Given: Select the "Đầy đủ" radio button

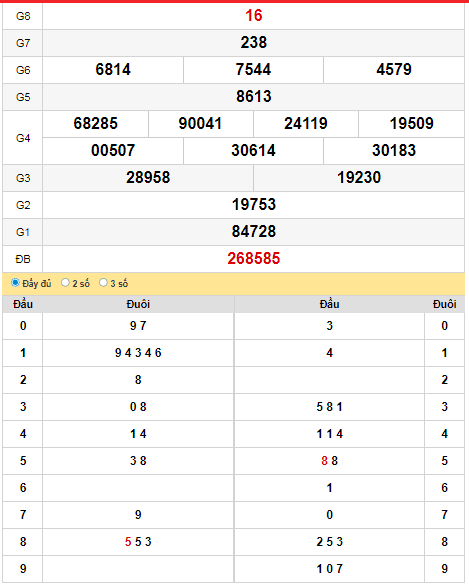Looking at the screenshot, I should point(15,283).
